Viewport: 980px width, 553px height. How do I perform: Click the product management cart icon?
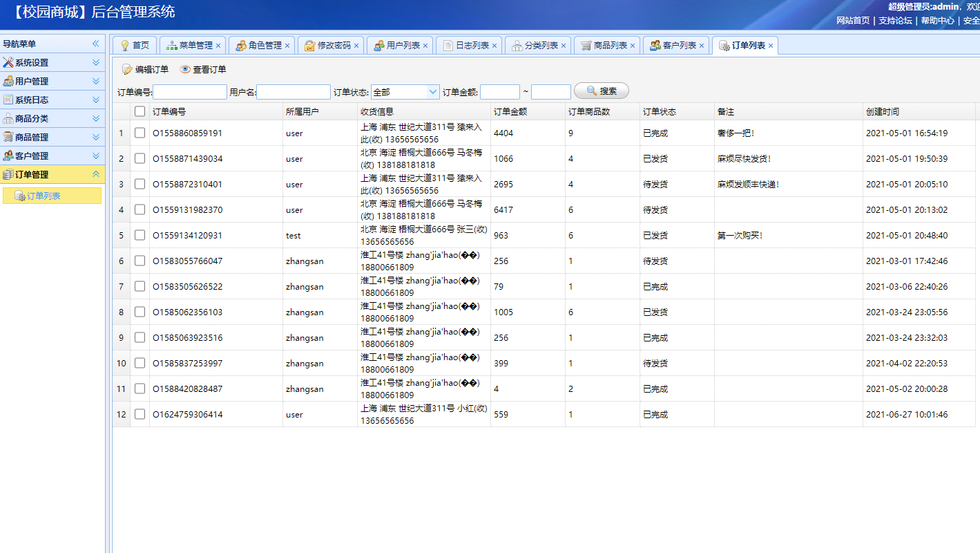point(8,138)
